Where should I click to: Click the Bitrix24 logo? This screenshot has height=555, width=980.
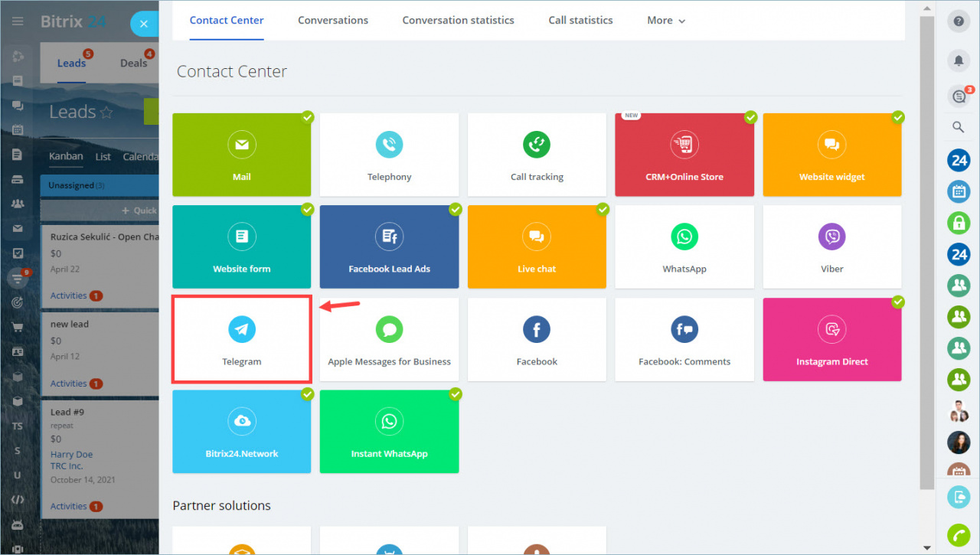73,21
